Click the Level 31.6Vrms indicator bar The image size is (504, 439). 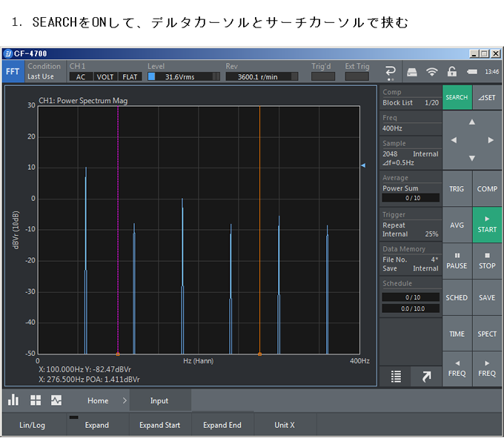tap(182, 76)
